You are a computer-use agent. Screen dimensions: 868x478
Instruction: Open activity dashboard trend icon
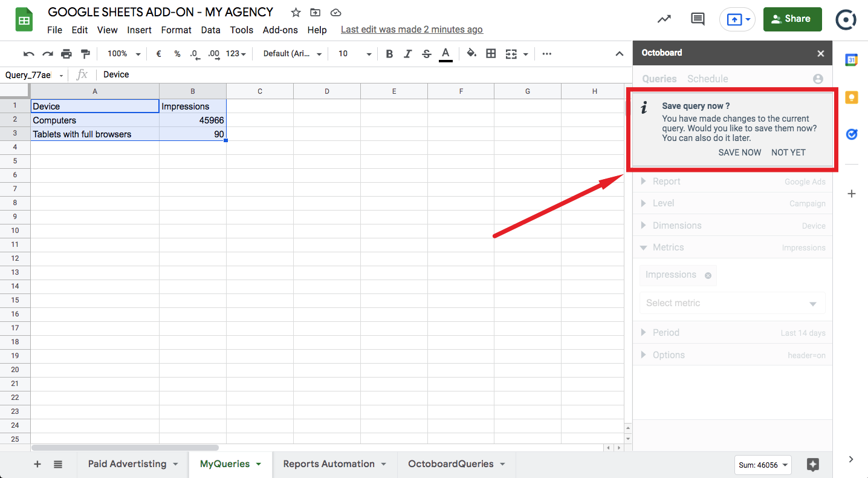[664, 19]
